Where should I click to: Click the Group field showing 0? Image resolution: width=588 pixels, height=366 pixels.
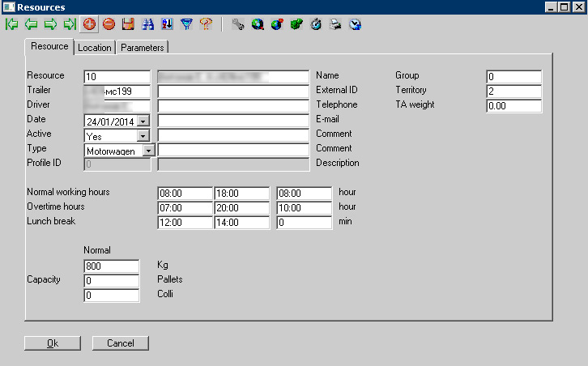[513, 76]
